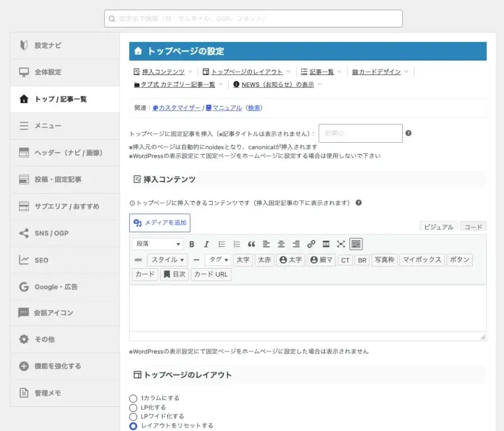This screenshot has height=431, width=504.
Task: Open 会話アイコン in the sidebar
Action: pos(65,313)
